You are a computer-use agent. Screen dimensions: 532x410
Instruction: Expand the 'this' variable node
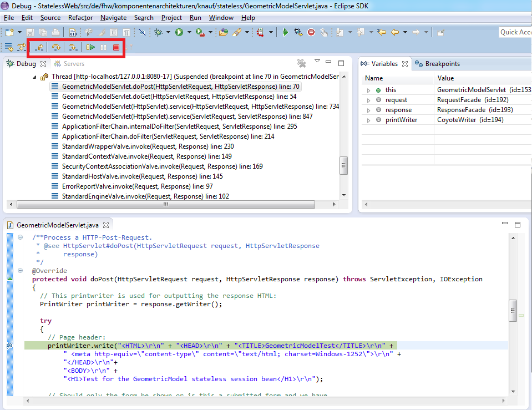pos(368,90)
